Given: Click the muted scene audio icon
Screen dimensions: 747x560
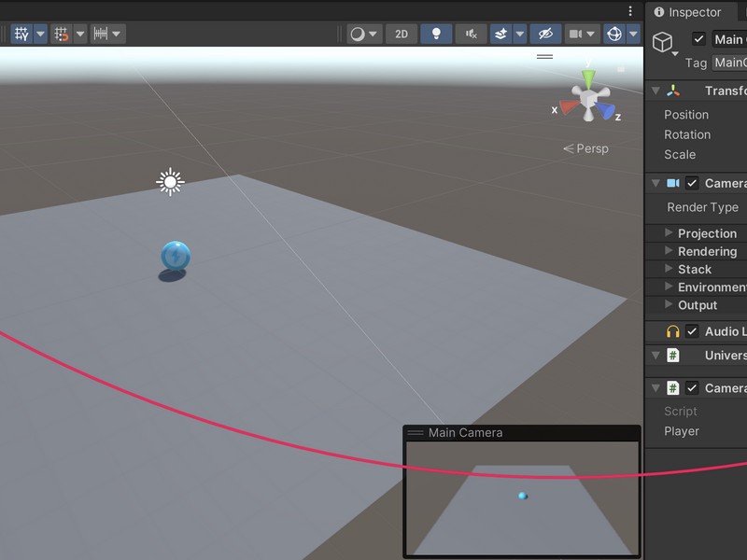Looking at the screenshot, I should click(x=471, y=34).
